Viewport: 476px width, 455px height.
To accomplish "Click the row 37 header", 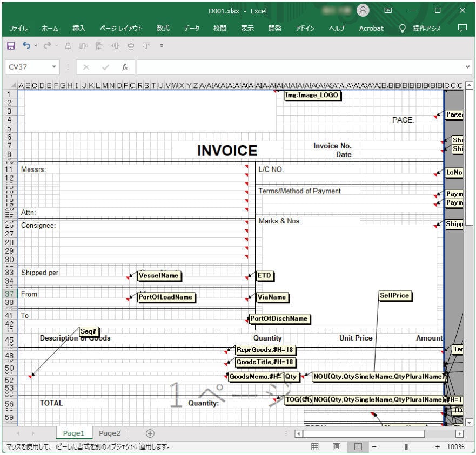I will pyautogui.click(x=9, y=294).
